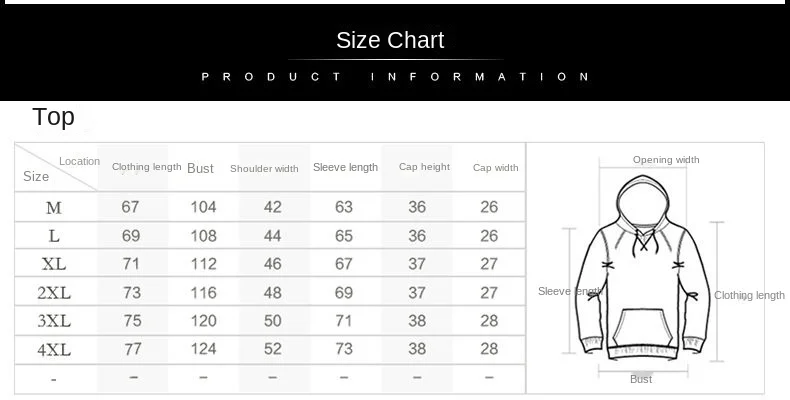Click the hoodie diagram illustration
Image resolution: width=790 pixels, height=400 pixels.
643,267
